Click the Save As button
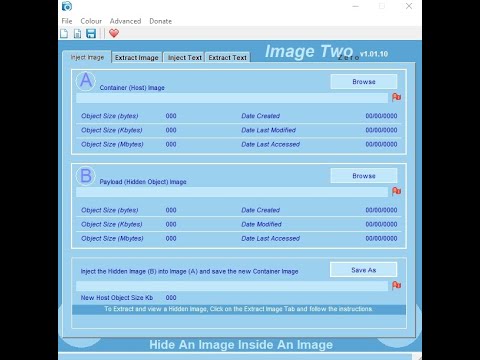This screenshot has width=480, height=360. [x=363, y=270]
